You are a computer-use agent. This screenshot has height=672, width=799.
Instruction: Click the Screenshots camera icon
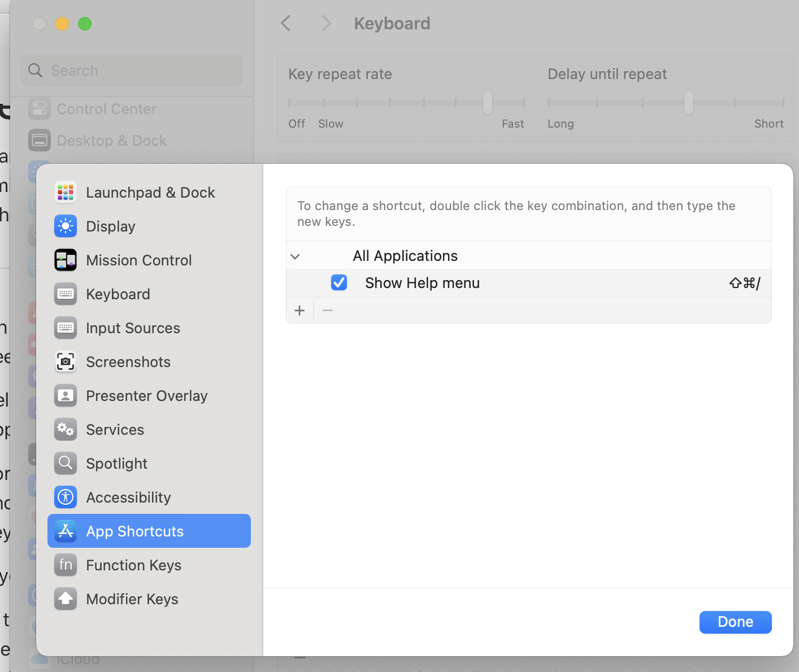66,362
